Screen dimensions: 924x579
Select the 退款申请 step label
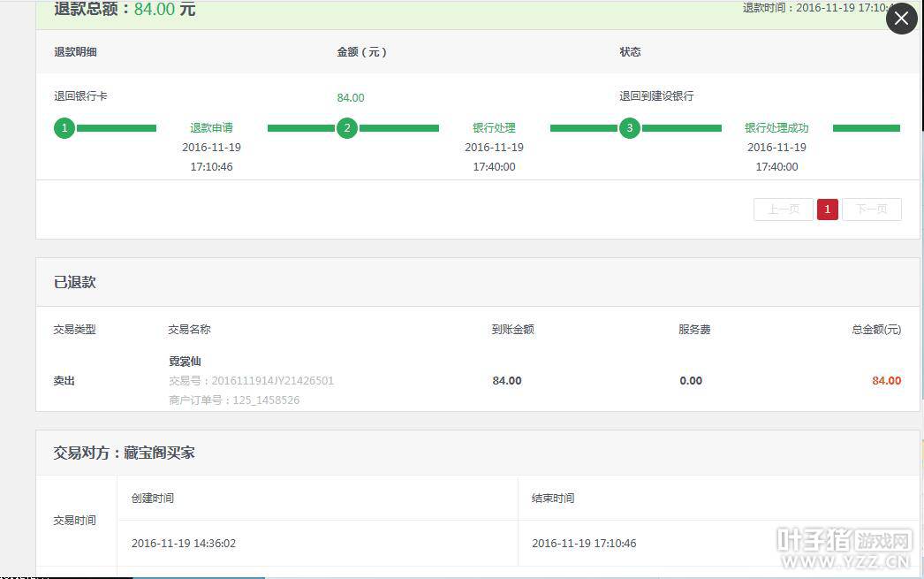(211, 128)
